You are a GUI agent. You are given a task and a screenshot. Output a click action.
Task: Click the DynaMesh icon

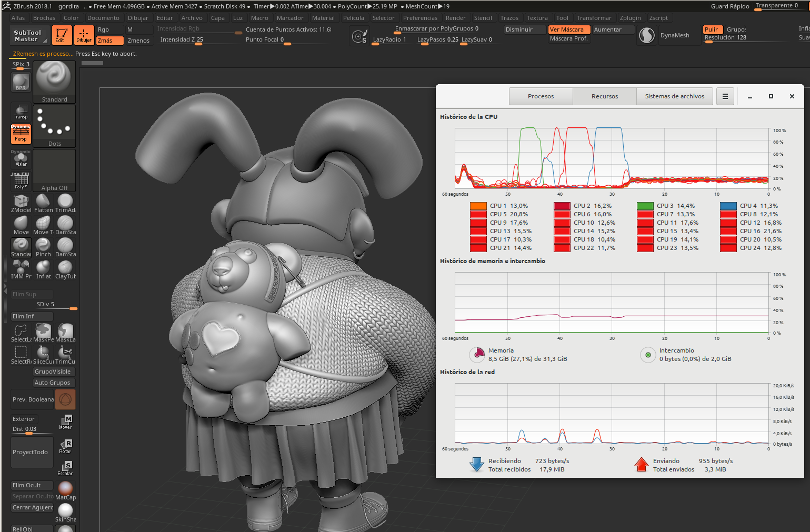[x=647, y=36]
